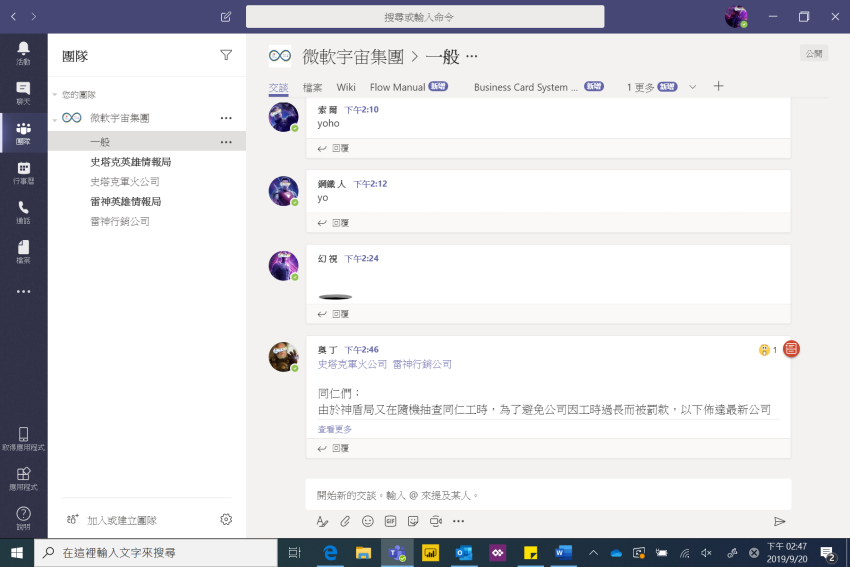This screenshot has width=850, height=567.
Task: Click the send arrow icon
Action: pos(780,521)
